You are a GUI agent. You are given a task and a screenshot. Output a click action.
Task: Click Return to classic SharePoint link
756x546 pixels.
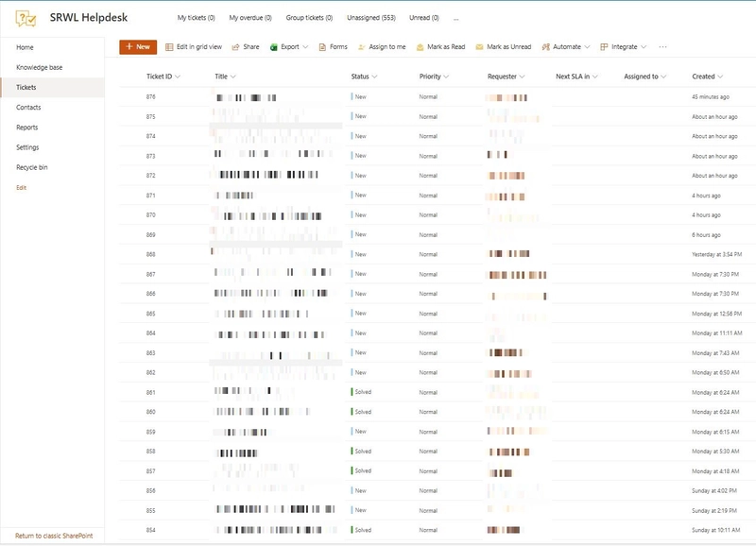54,536
